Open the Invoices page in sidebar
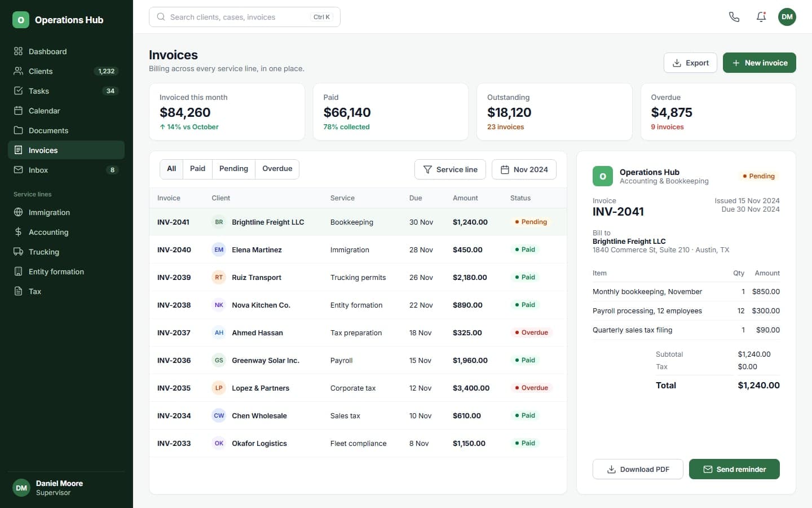This screenshot has height=508, width=812. (66, 150)
